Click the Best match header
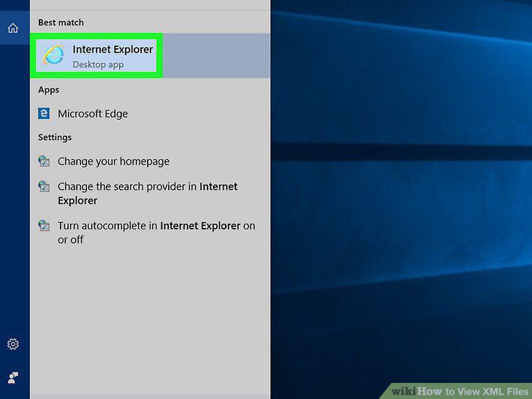 tap(61, 23)
